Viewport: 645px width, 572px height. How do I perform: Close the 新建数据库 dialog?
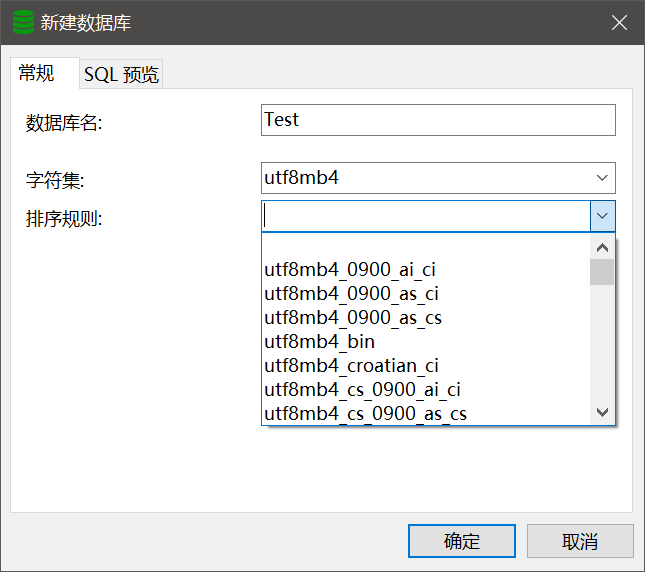(619, 23)
